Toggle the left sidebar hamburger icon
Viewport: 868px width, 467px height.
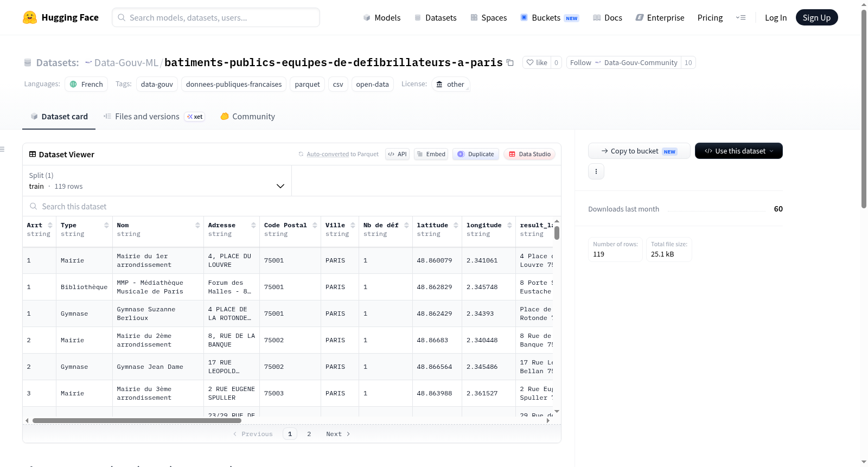(2, 149)
